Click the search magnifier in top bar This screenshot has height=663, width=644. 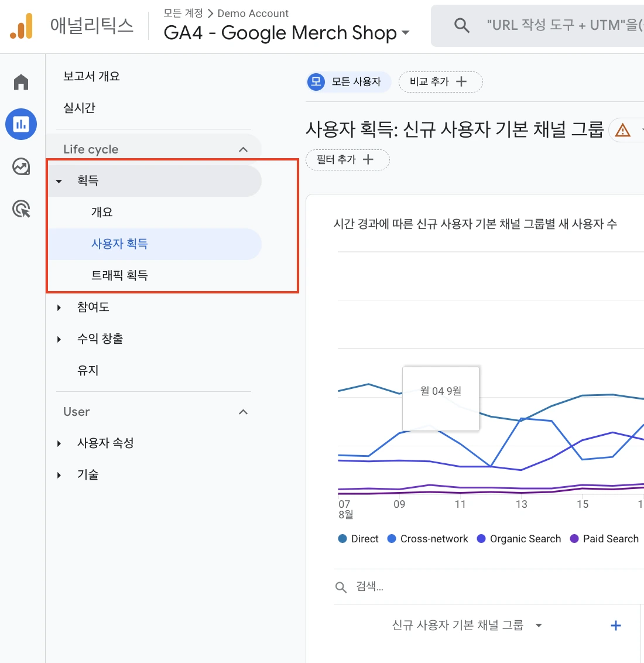pyautogui.click(x=462, y=25)
